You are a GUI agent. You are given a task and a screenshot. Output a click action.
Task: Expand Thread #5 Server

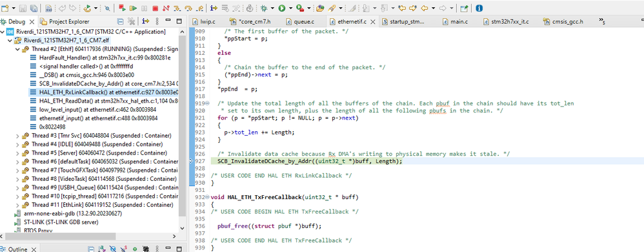click(x=17, y=152)
